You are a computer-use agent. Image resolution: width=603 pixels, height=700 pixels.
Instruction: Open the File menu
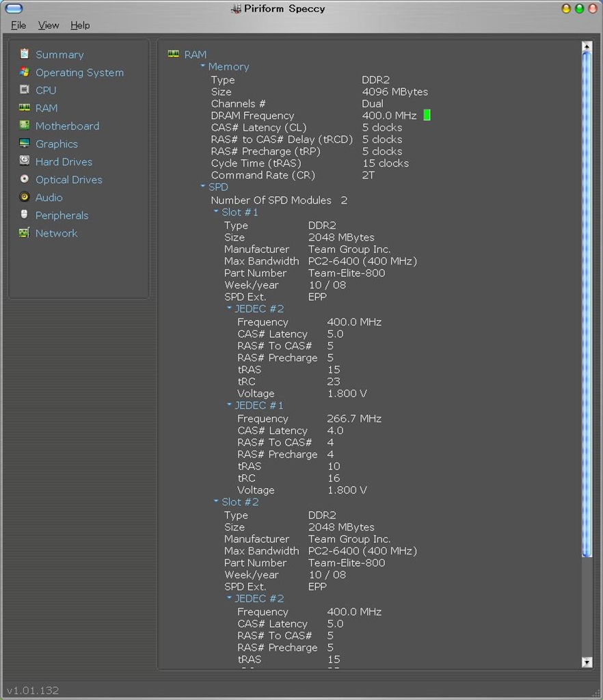[18, 25]
